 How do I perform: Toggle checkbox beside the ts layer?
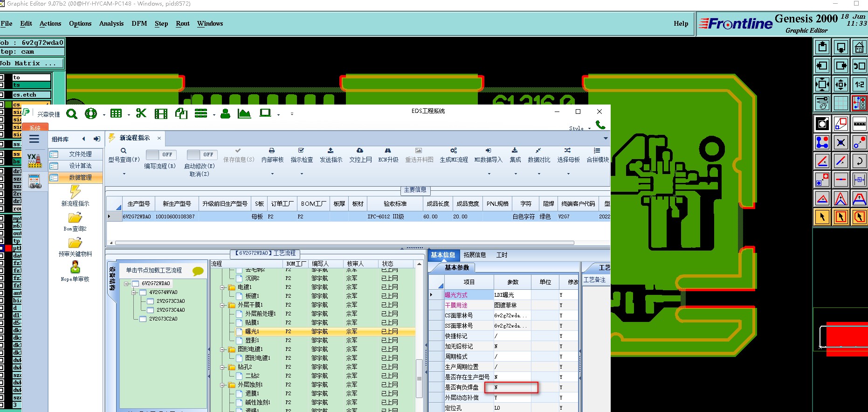[x=2, y=85]
